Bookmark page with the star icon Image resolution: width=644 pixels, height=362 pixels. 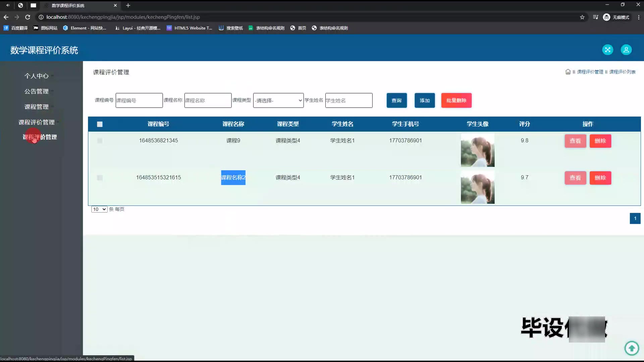coord(582,17)
